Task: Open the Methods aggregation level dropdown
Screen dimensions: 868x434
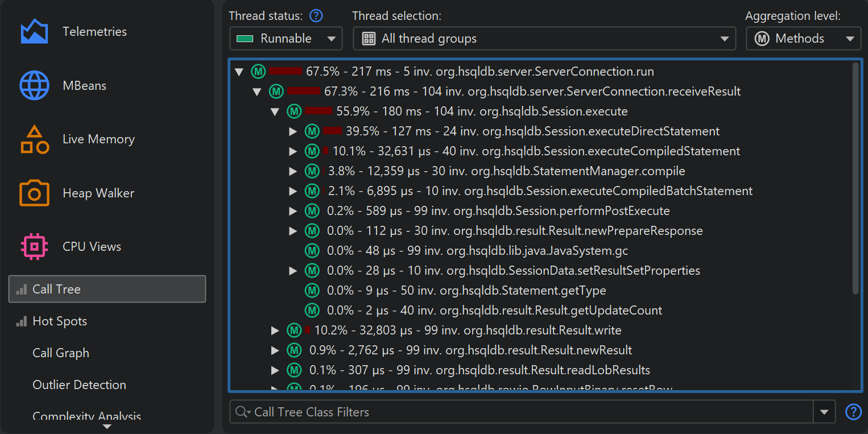Action: [x=803, y=39]
